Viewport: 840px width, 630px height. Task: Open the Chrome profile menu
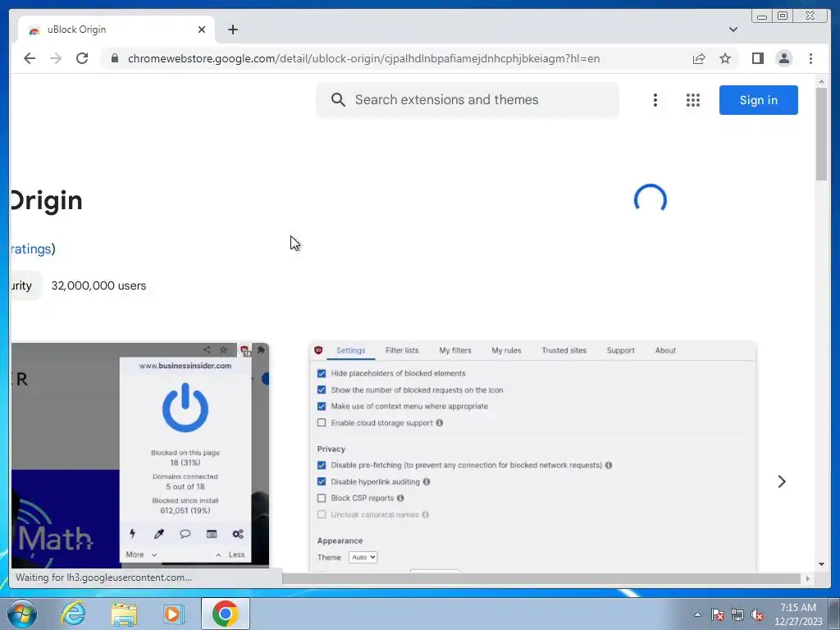(x=783, y=58)
